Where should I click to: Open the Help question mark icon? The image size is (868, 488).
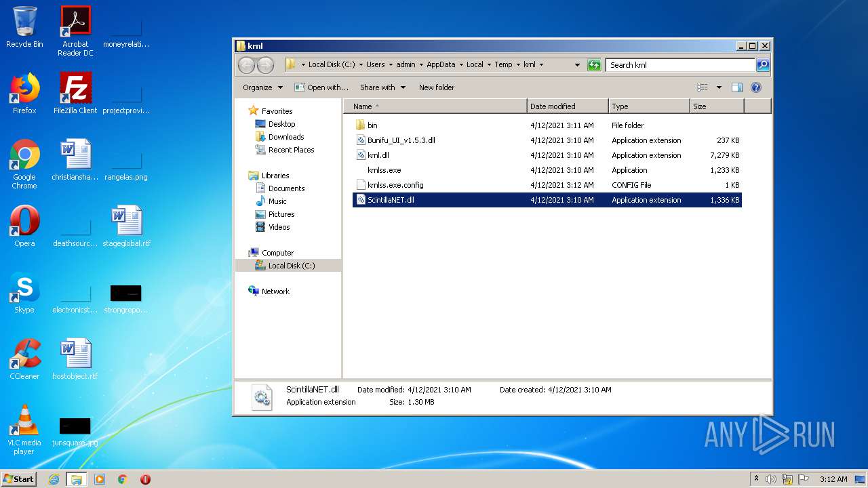(756, 87)
